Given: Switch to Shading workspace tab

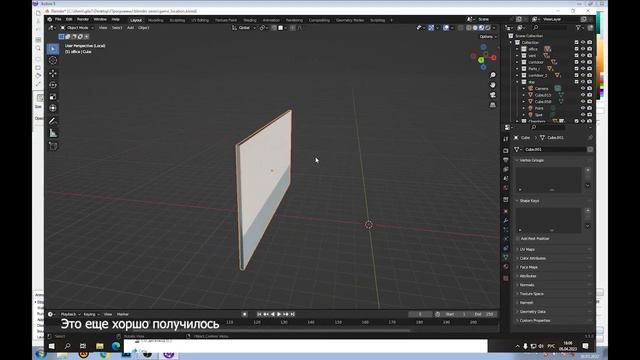Looking at the screenshot, I should coord(249,20).
